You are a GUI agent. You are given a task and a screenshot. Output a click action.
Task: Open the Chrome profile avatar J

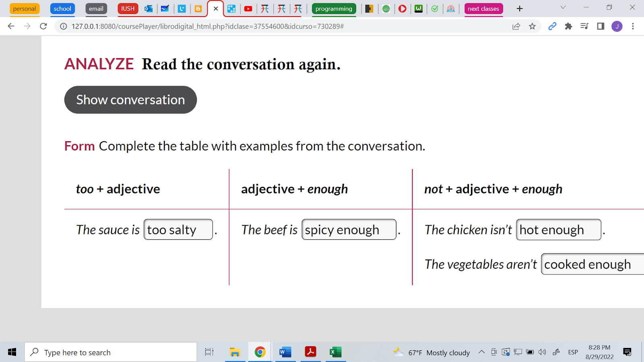point(617,26)
